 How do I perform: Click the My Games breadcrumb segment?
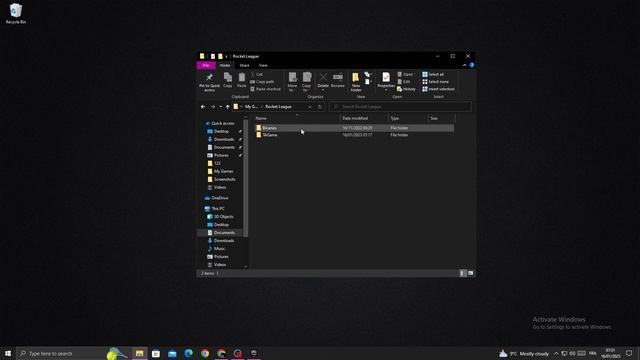coord(251,107)
